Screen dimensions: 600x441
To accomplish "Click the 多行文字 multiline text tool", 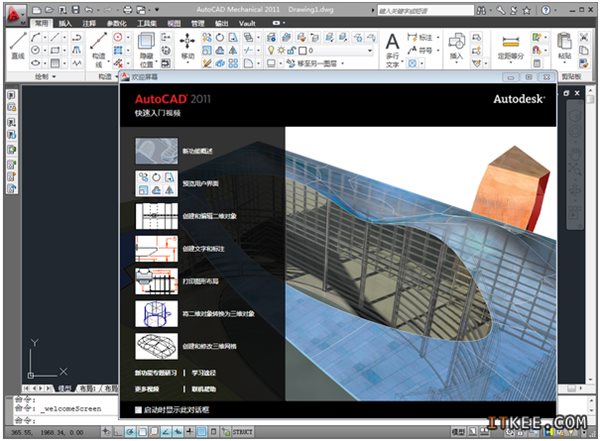I will click(x=393, y=50).
